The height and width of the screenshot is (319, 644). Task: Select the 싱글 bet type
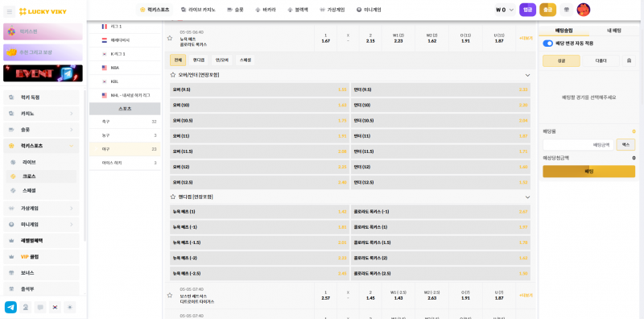tap(561, 61)
